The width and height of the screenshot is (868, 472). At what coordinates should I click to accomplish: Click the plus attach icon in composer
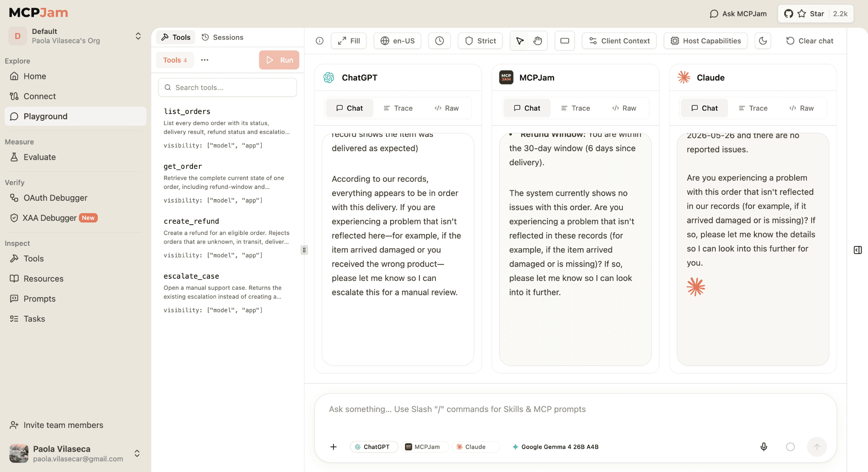[334, 447]
